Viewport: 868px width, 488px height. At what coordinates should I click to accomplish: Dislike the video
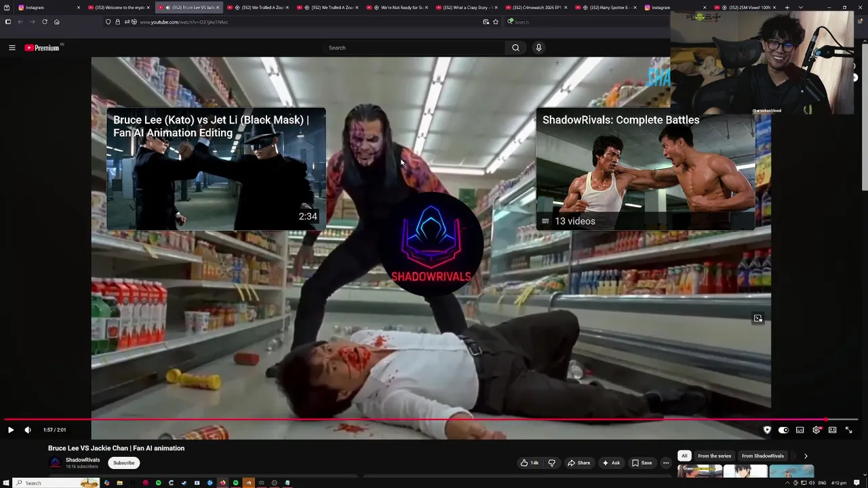click(551, 463)
